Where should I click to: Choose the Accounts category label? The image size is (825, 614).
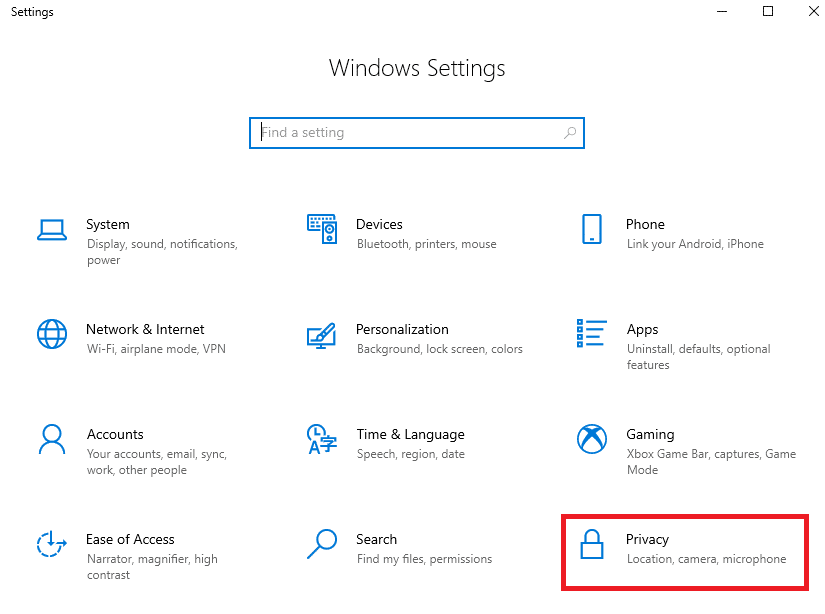[x=115, y=435]
